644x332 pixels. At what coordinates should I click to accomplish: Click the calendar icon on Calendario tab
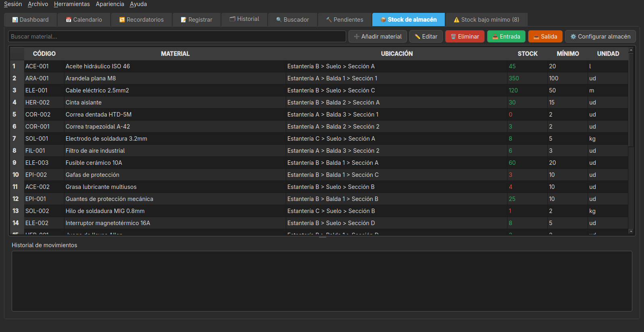coord(68,20)
